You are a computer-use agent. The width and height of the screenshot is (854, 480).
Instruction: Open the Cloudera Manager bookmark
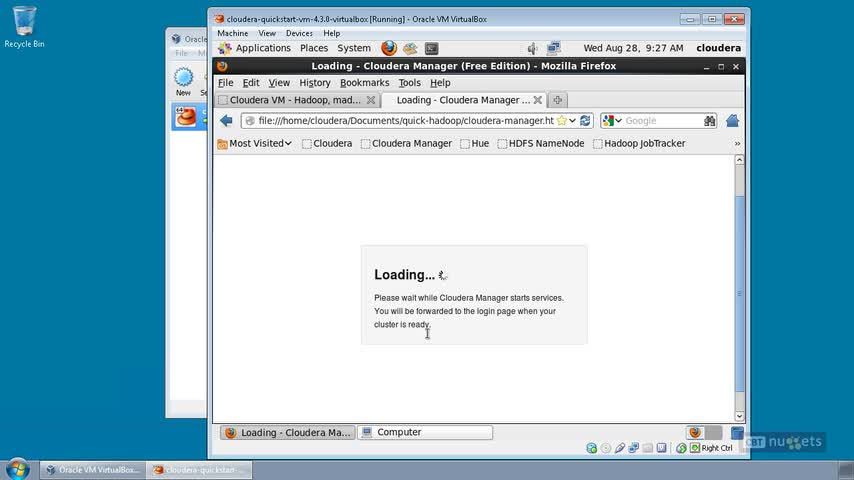click(406, 144)
